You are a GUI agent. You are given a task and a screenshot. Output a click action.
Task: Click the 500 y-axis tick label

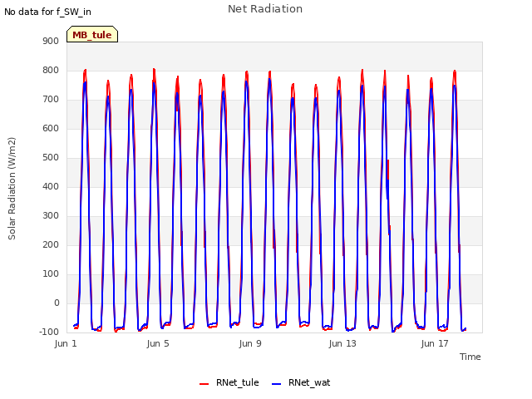(x=51, y=157)
